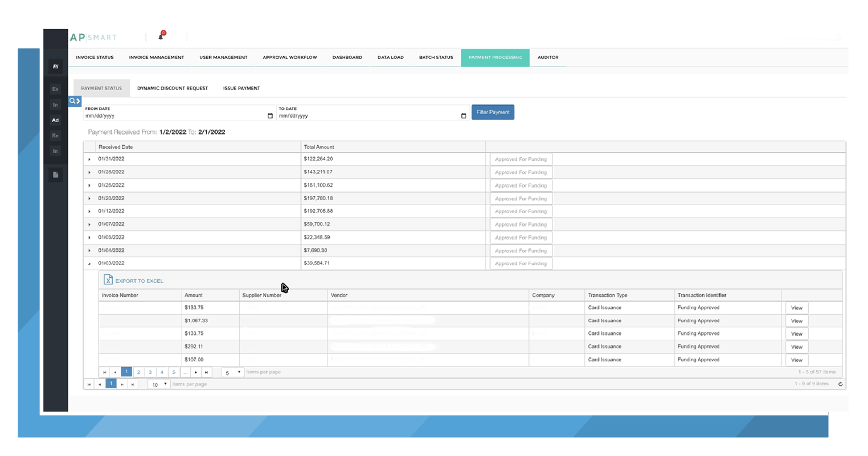This screenshot has width=868, height=456.
Task: Expand the 01/04/2022 payment row
Action: [89, 251]
